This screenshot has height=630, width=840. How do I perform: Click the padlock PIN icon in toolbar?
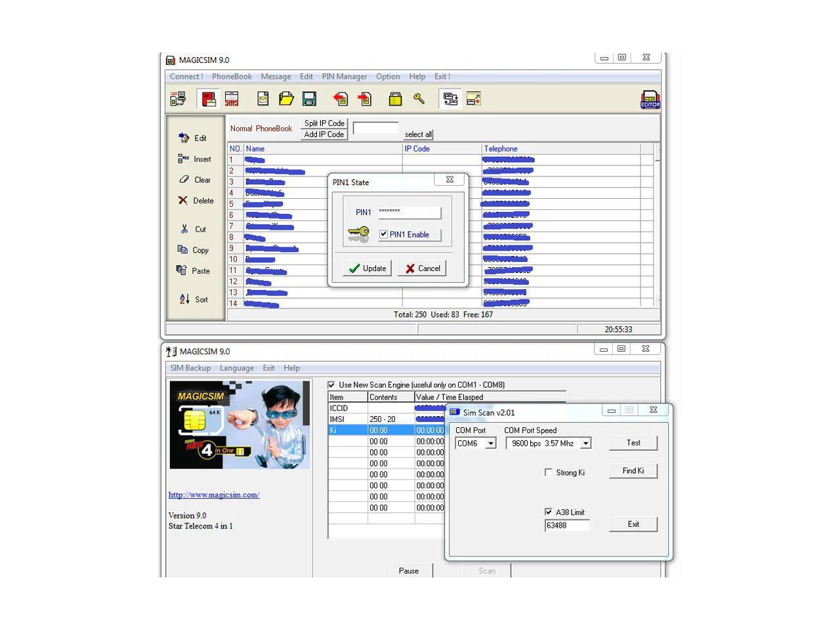pyautogui.click(x=395, y=98)
